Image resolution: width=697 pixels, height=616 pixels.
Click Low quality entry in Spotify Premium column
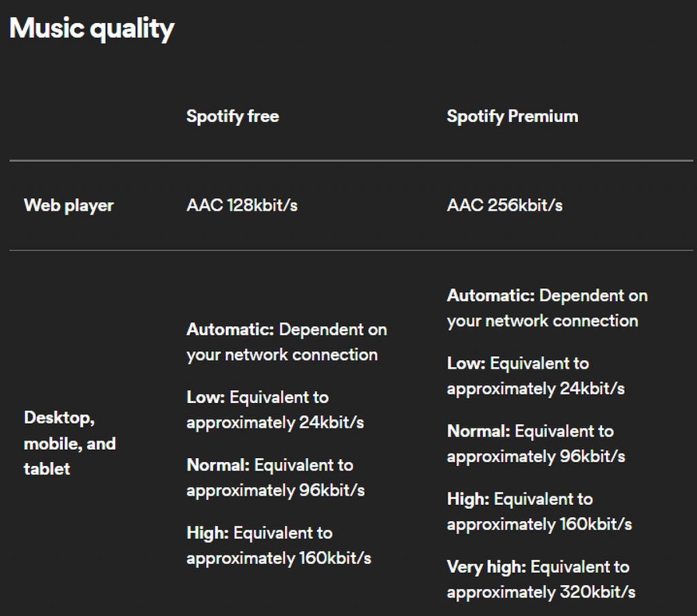pos(535,376)
